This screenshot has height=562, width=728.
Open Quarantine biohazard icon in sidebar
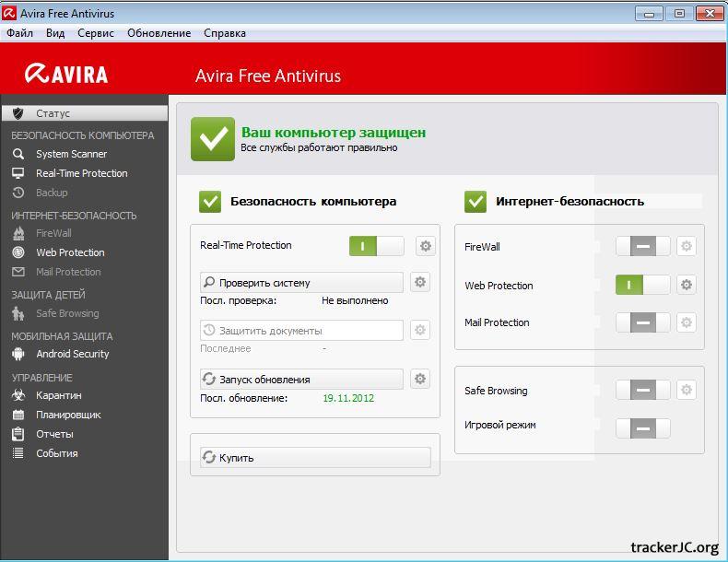(x=18, y=395)
